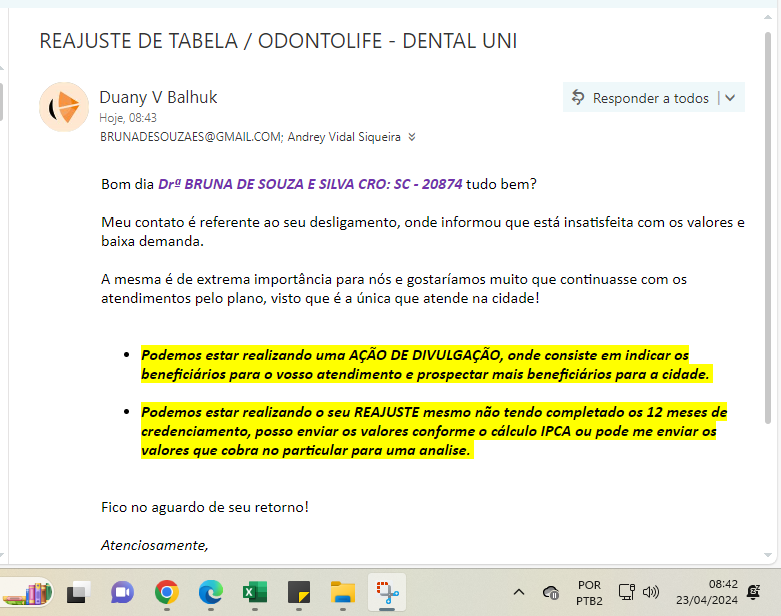Click the line Fico no aguardo de seu retorno!

205,507
